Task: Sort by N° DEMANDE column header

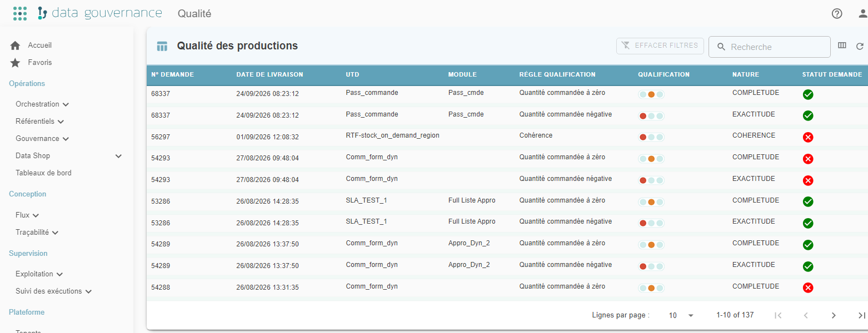Action: [172, 74]
